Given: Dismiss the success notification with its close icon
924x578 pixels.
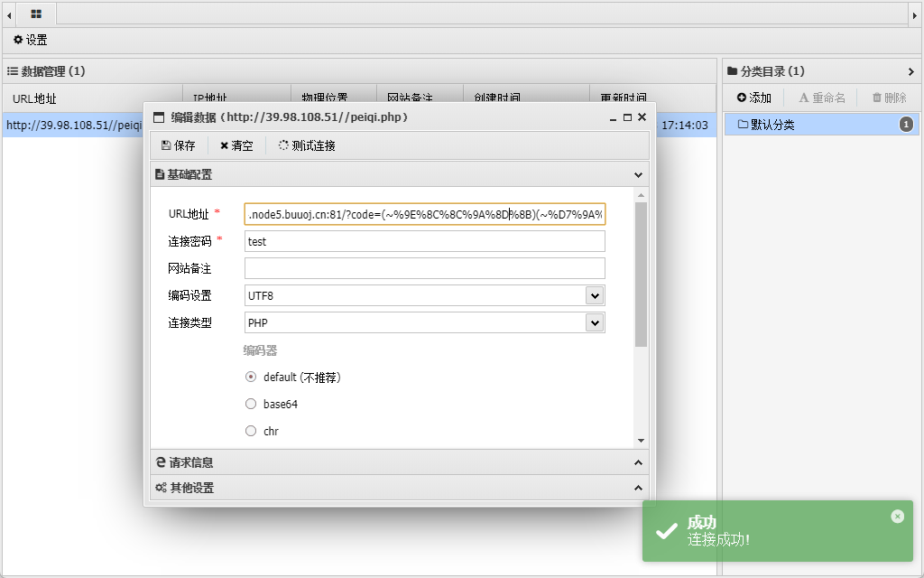Looking at the screenshot, I should [x=897, y=517].
